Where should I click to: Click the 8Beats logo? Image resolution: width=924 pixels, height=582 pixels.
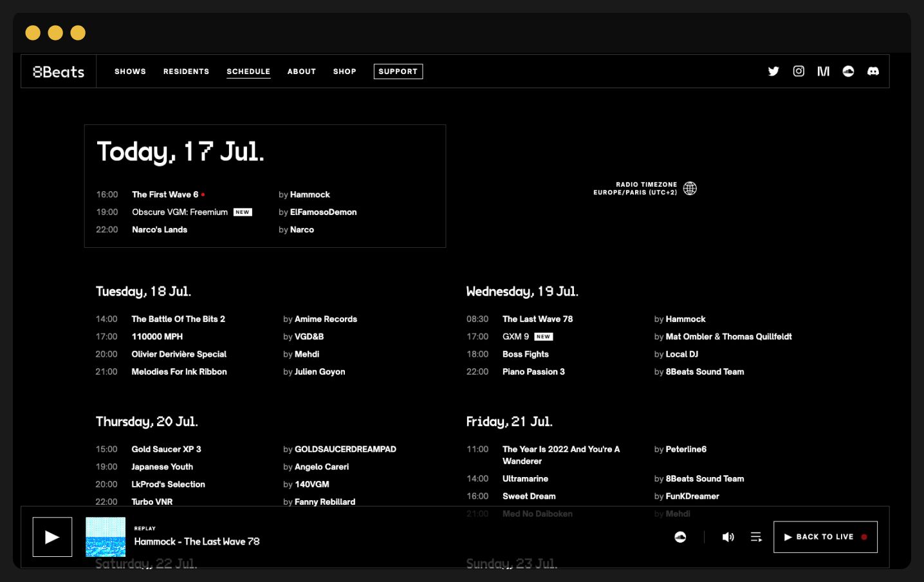tap(59, 71)
